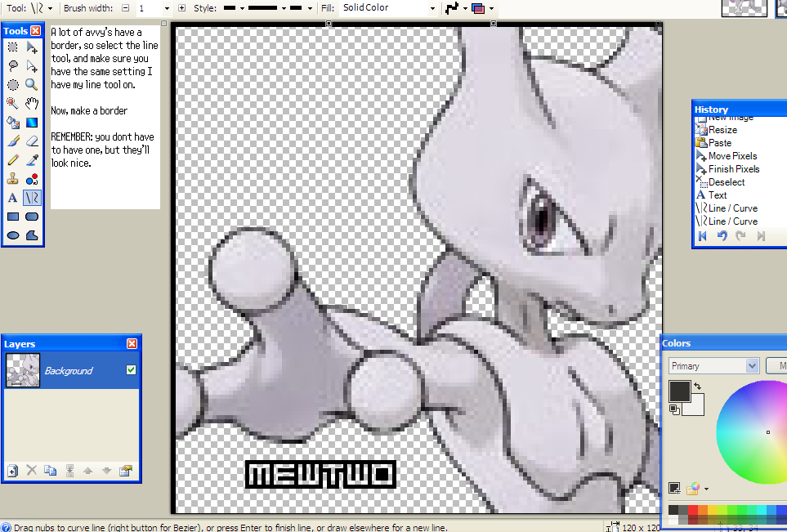This screenshot has height=532, width=787.
Task: Undo the last action in History panel
Action: 722,236
